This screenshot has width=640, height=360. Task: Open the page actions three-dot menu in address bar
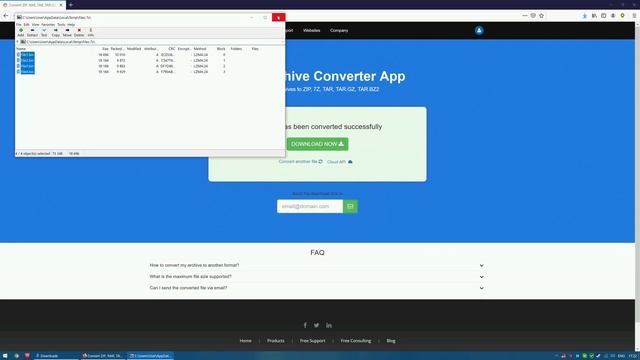[x=525, y=16]
